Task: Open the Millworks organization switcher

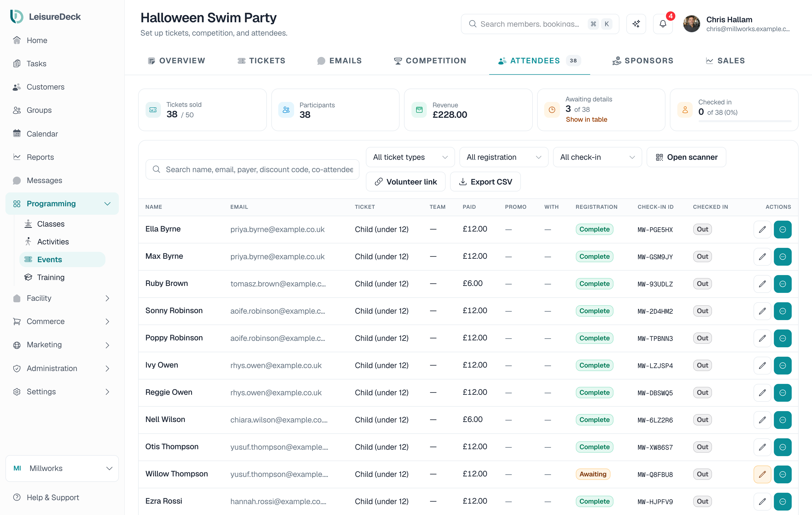Action: tap(62, 468)
